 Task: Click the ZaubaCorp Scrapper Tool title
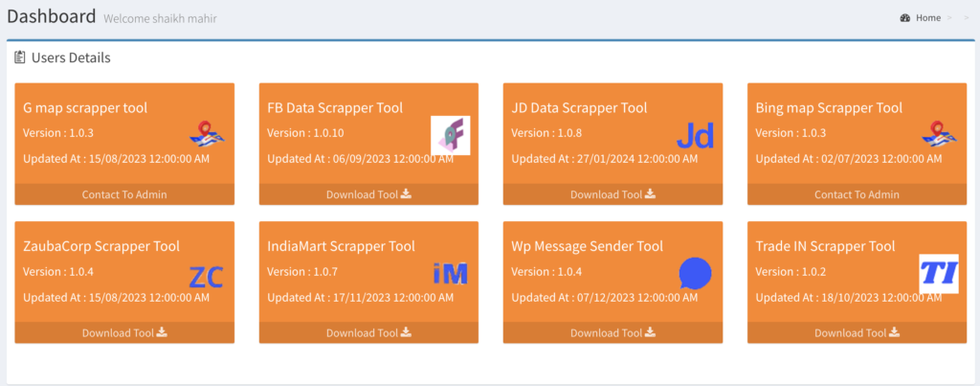coord(101,246)
